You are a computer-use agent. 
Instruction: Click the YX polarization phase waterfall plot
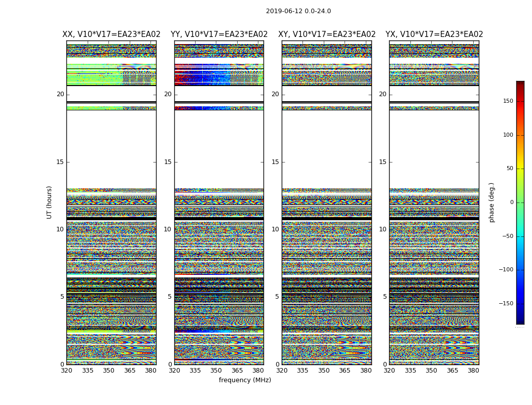pyautogui.click(x=434, y=202)
